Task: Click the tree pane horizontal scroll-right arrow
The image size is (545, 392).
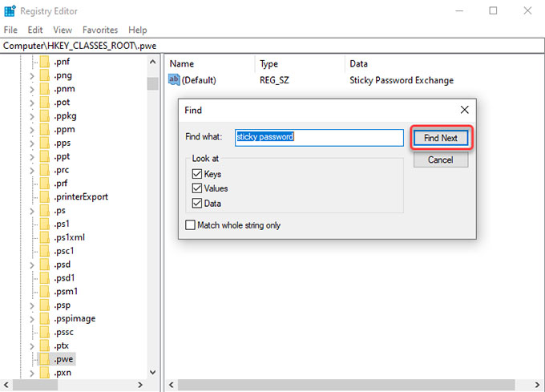Action: 140,385
